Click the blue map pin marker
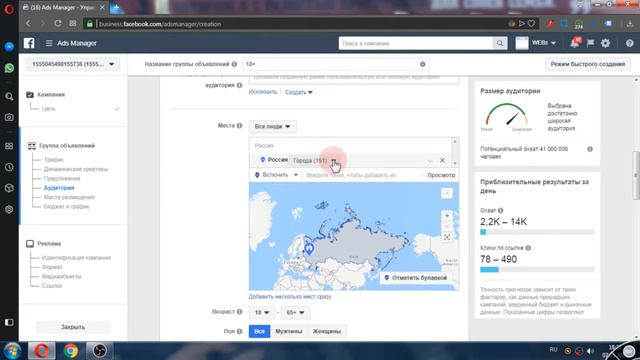 click(x=309, y=248)
